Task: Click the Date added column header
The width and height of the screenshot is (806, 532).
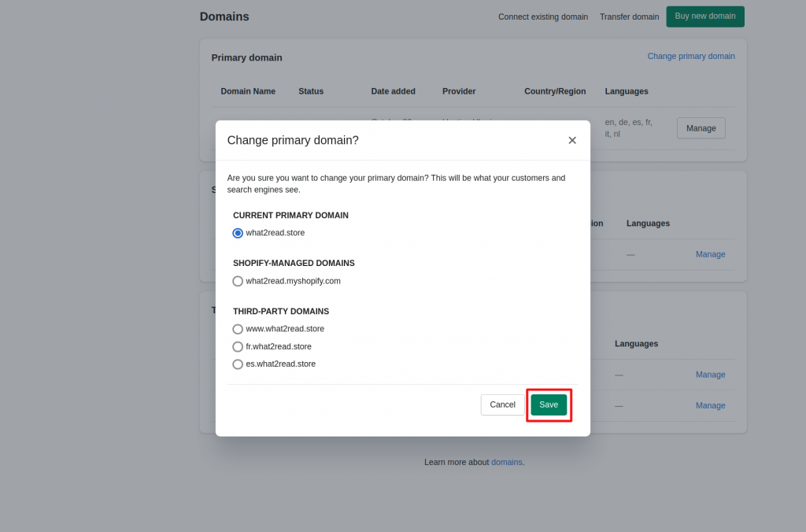Action: [394, 91]
